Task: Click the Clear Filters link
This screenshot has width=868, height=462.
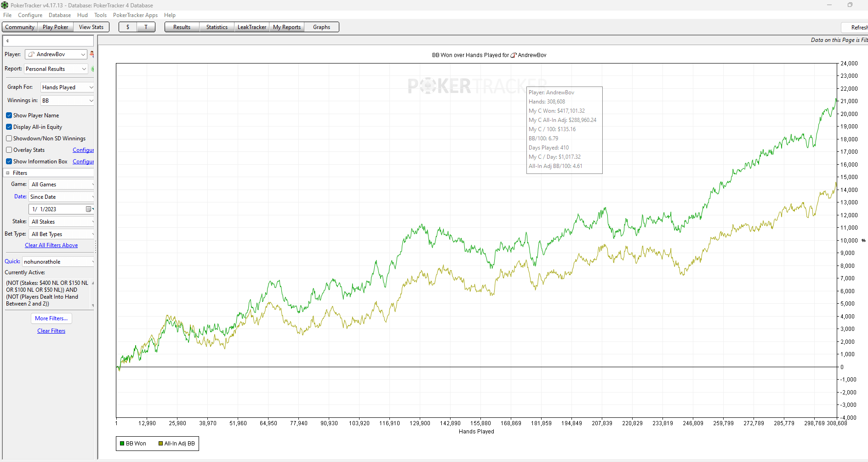Action: 51,331
